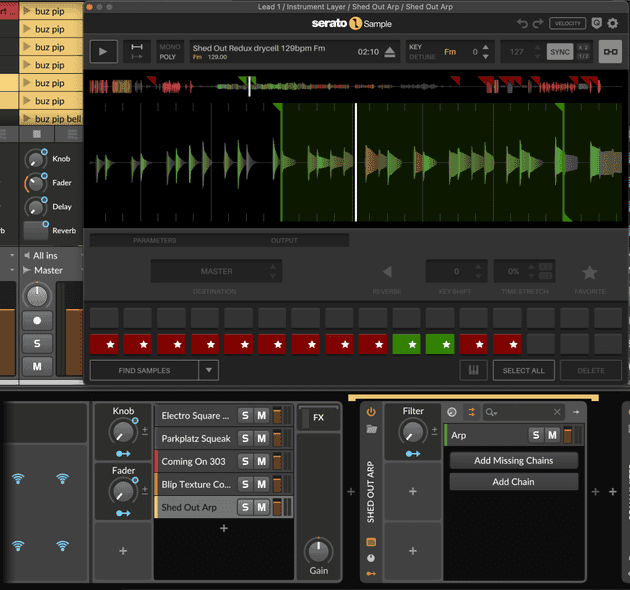Viewport: 630px width, 590px height.
Task: Redo the action in Serato Sample
Action: (x=538, y=23)
